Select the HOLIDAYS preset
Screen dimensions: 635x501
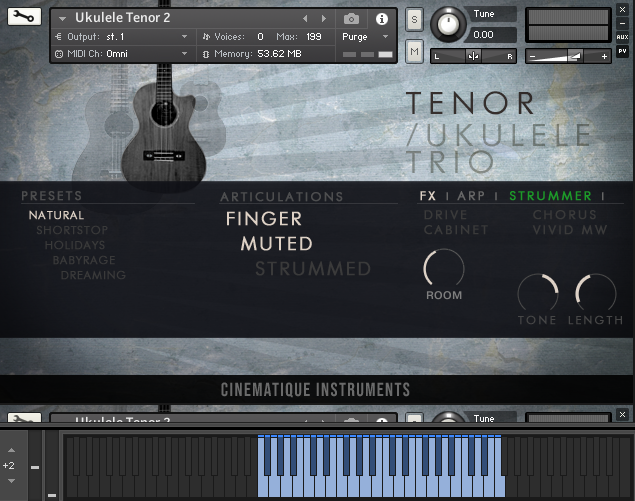[75, 245]
